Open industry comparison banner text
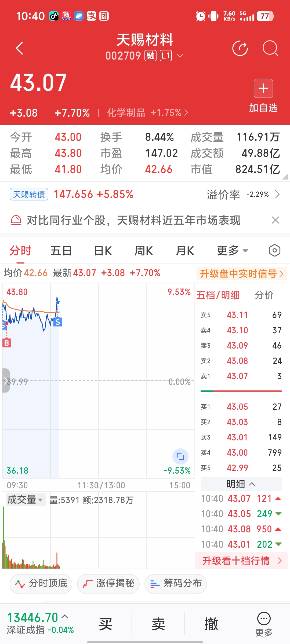 tap(133, 220)
